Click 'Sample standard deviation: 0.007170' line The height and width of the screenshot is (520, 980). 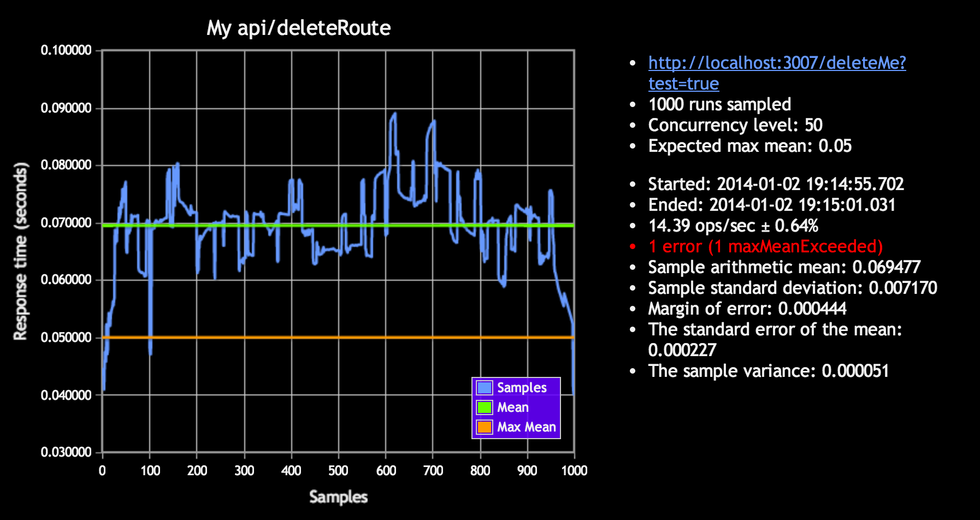click(793, 288)
